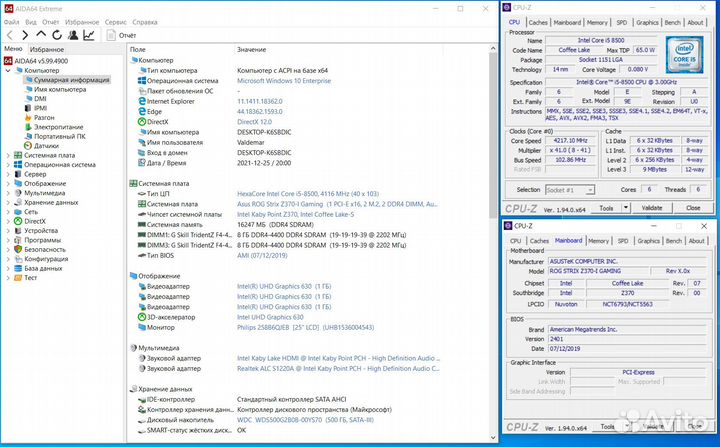Screen dimensions: 720x447
Task: Open Tools dropdown arrow in top CPU-Z
Action: click(x=625, y=208)
